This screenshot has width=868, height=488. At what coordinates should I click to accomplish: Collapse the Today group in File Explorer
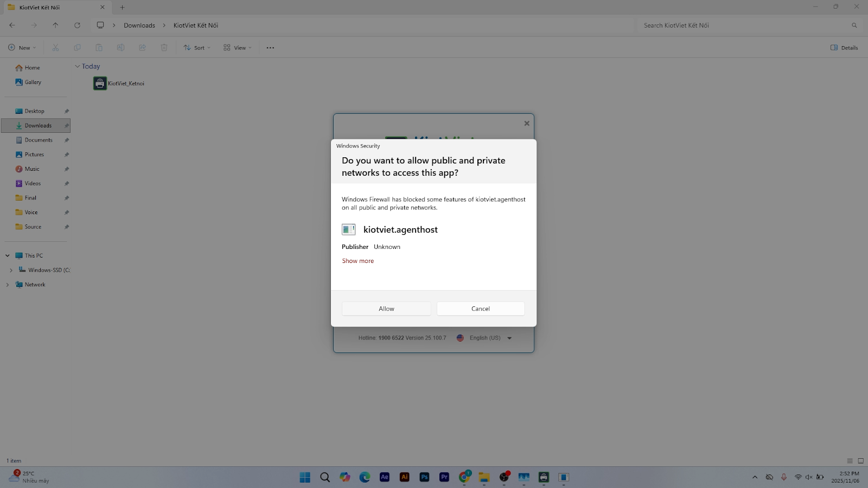[x=78, y=66]
